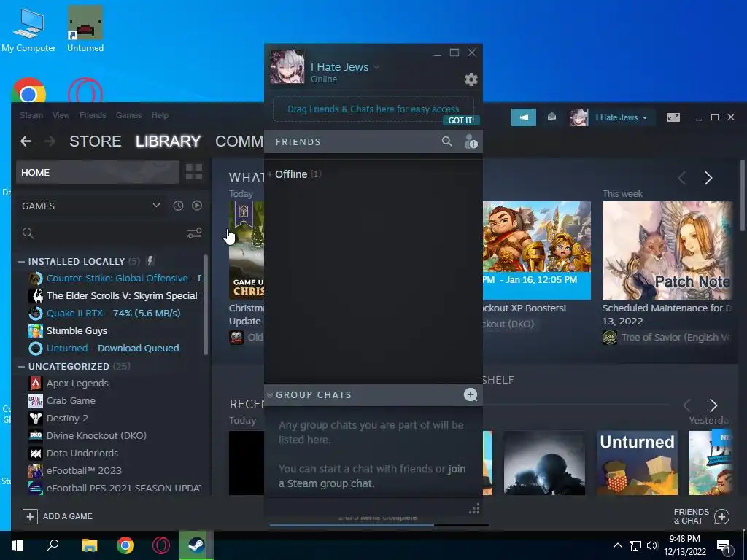
Task: Click FRIENDS & CHAT label
Action: click(692, 516)
